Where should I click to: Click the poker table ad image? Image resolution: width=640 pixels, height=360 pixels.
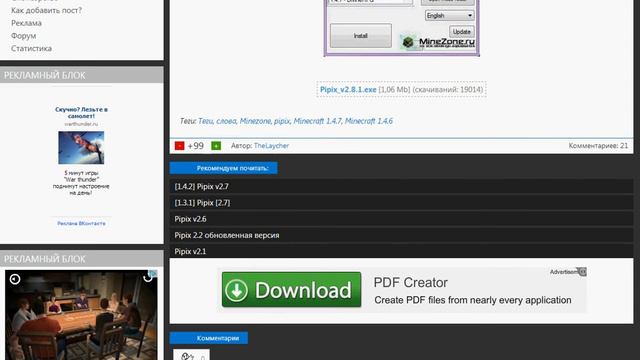(x=81, y=315)
